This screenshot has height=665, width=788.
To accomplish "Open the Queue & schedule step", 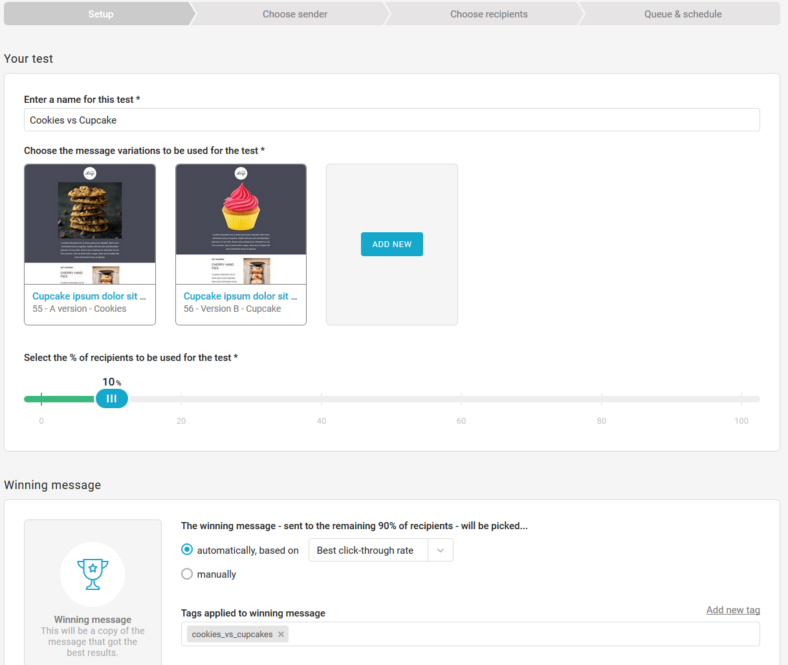I will [682, 14].
